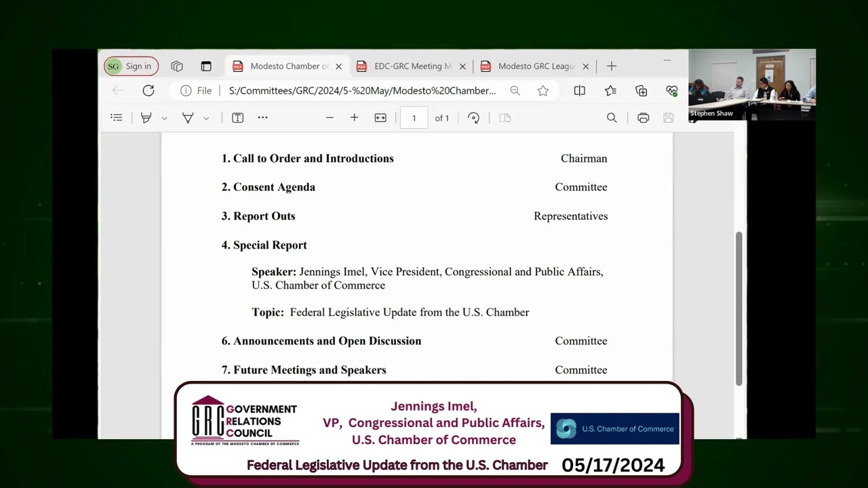Close the Modesto GRC League tab

click(586, 66)
